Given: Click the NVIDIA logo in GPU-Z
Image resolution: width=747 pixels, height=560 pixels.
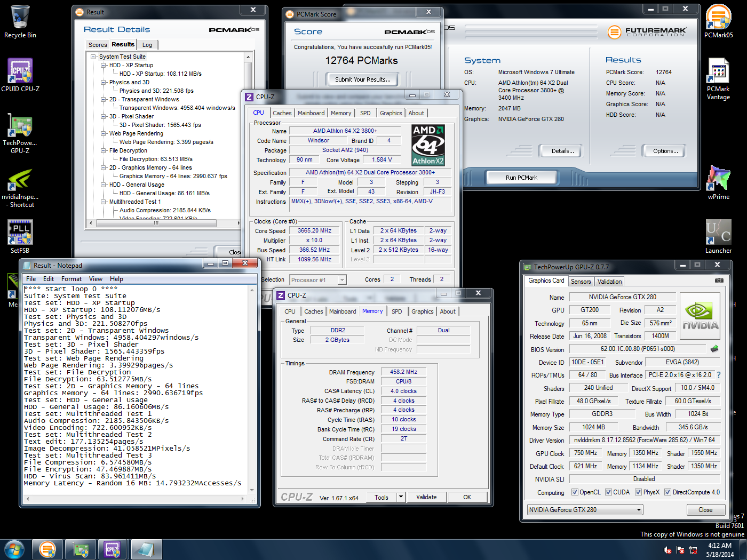Looking at the screenshot, I should pyautogui.click(x=700, y=316).
